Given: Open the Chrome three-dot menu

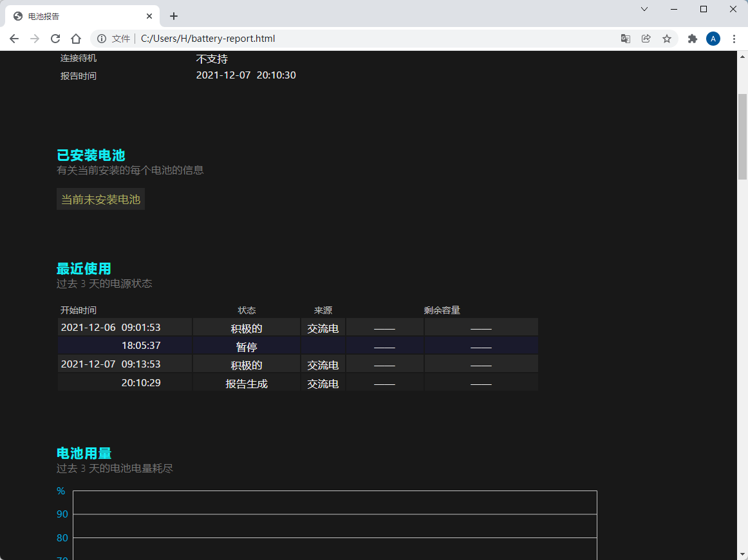Looking at the screenshot, I should click(x=734, y=39).
